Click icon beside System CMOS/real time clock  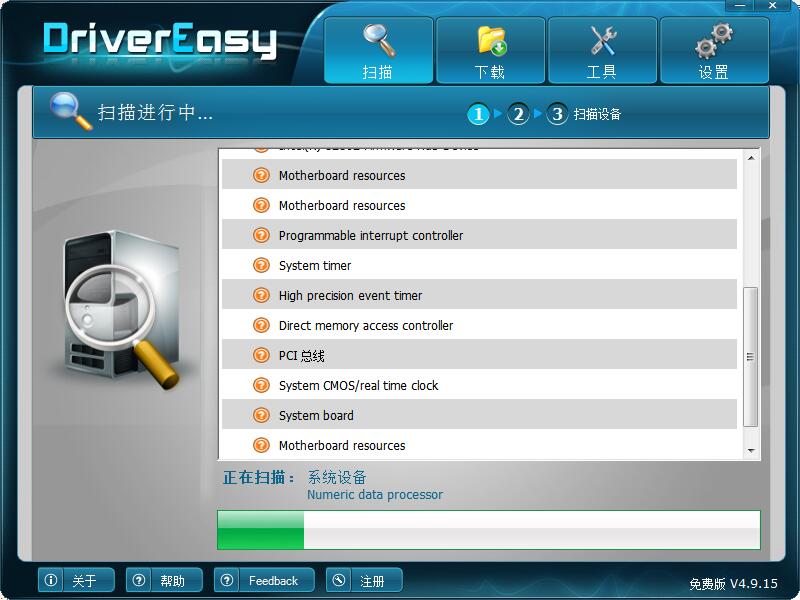261,385
